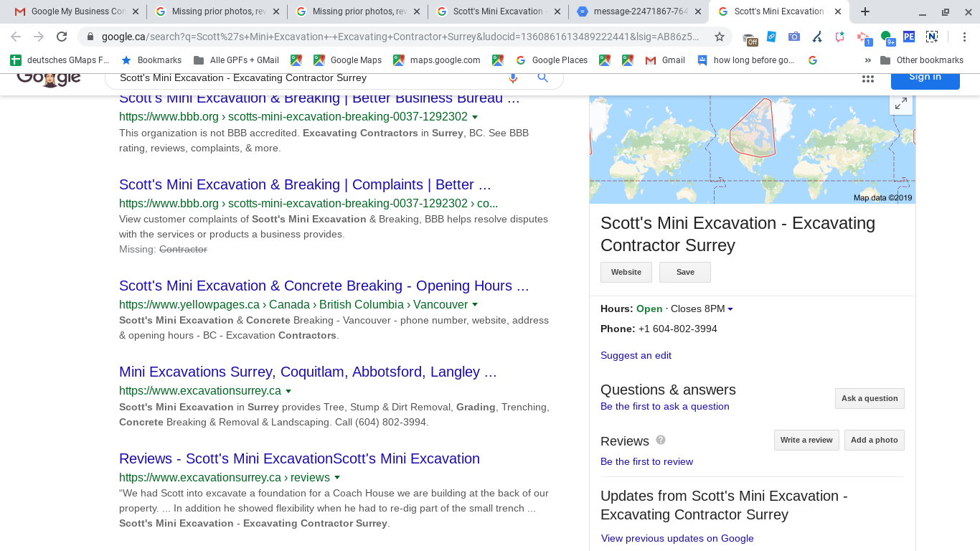Open the starred Bookmarks shortcut
The height and width of the screenshot is (551, 980).
click(x=151, y=60)
